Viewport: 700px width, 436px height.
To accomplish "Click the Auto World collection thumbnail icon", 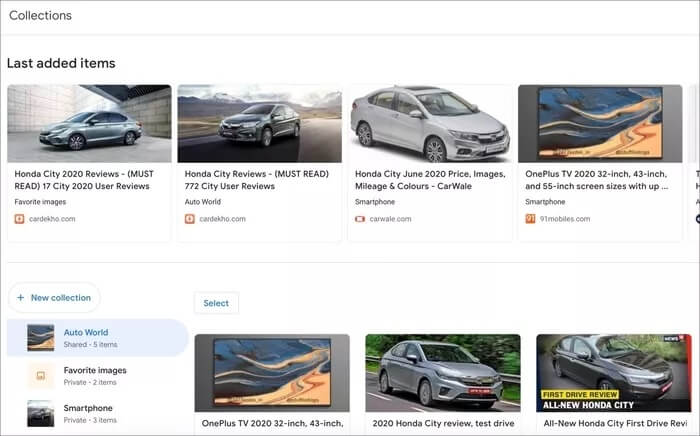I will point(41,338).
